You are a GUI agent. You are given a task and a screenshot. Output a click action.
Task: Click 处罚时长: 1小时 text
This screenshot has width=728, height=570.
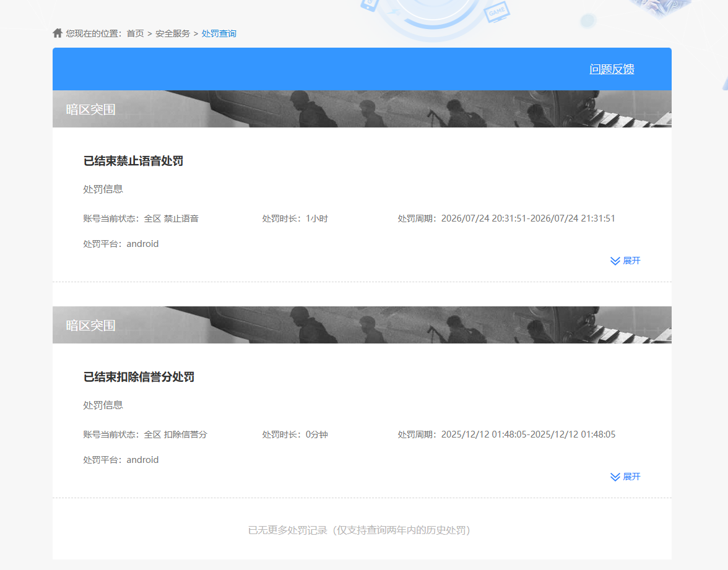295,218
